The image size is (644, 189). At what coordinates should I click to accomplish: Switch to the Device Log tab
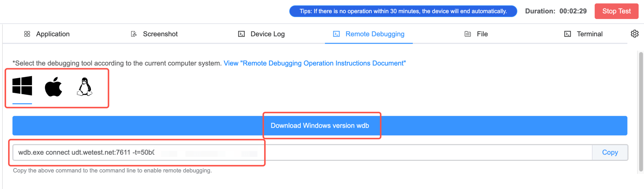coord(267,34)
